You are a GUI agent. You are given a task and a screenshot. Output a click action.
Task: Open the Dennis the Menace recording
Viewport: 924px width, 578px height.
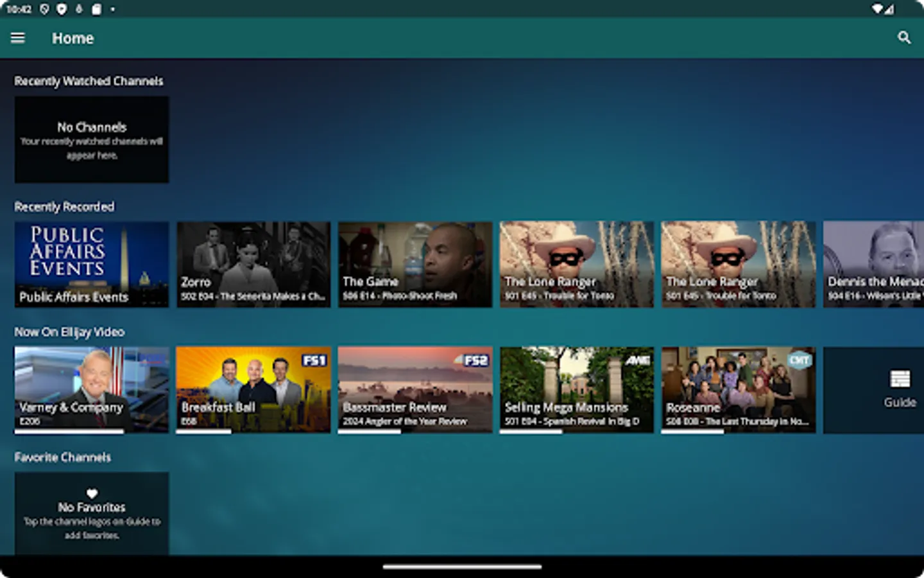873,264
